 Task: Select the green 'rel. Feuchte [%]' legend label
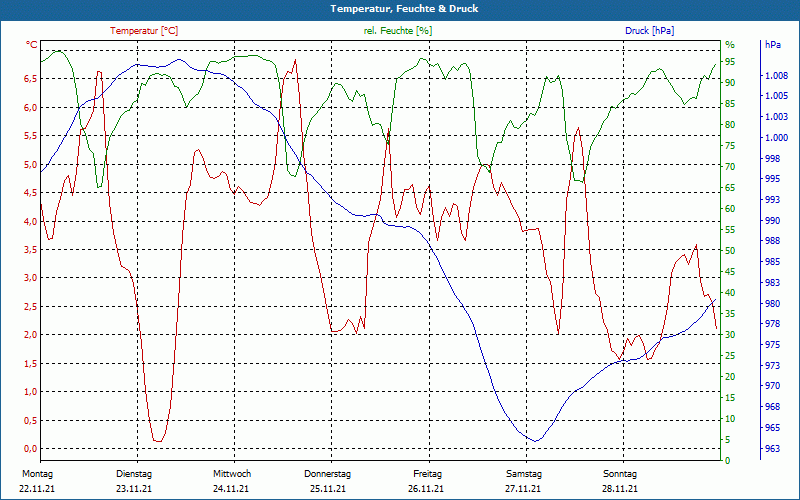[398, 31]
